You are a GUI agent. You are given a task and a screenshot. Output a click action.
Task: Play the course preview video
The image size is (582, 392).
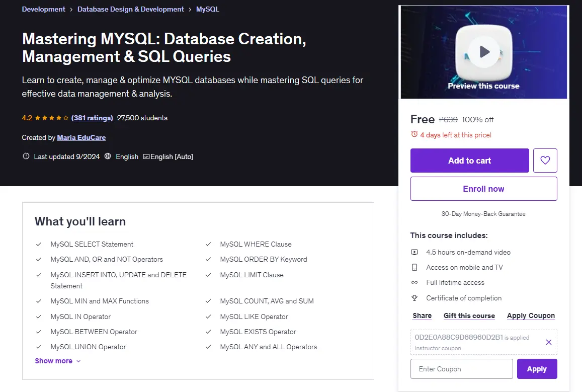483,52
